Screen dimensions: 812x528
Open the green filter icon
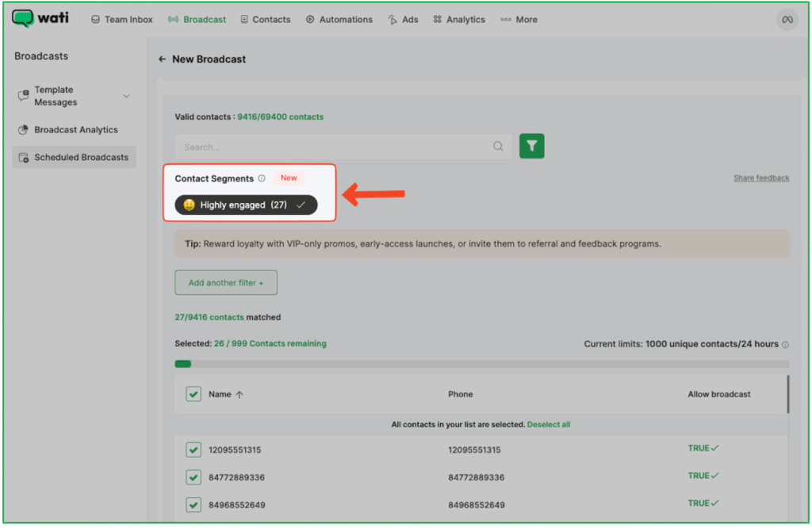[531, 146]
